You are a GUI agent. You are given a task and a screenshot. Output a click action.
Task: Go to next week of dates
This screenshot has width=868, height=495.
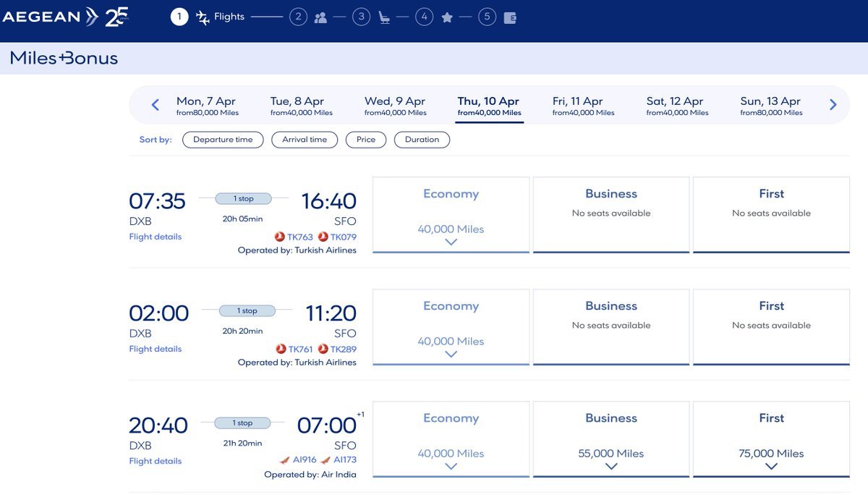[833, 105]
